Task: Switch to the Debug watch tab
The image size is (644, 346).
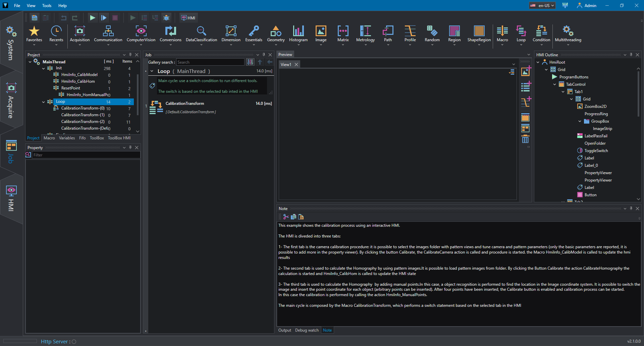Action: [x=307, y=330]
